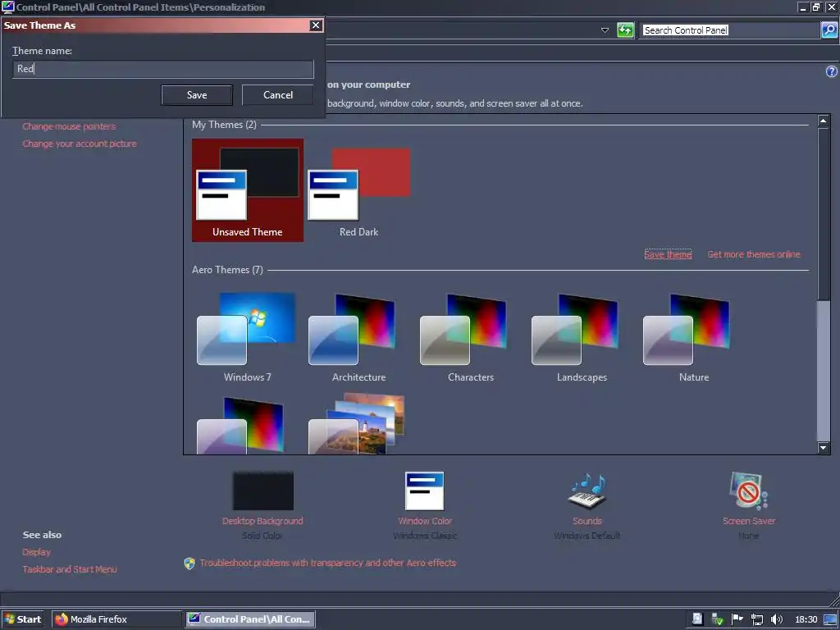
Task: Open Desktop Background settings icon
Action: [x=263, y=491]
